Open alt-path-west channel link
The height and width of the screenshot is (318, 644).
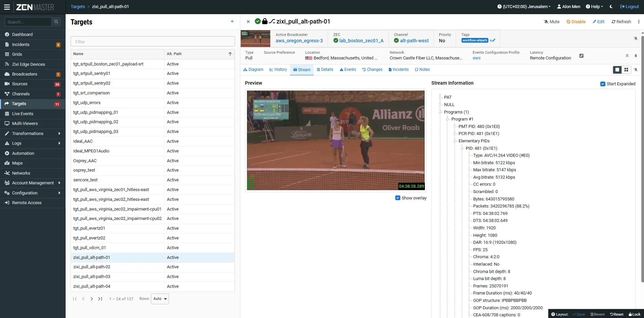tap(414, 41)
